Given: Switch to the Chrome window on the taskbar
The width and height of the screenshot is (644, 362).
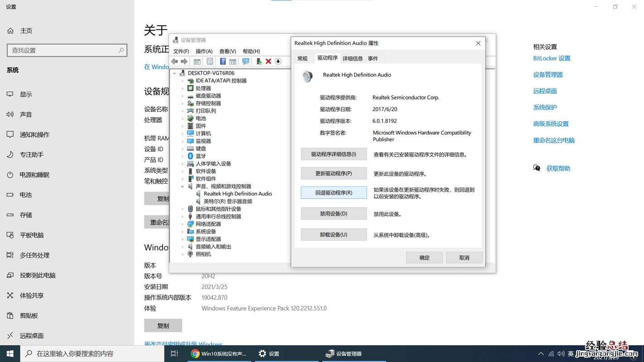Looking at the screenshot, I should pyautogui.click(x=219, y=353).
